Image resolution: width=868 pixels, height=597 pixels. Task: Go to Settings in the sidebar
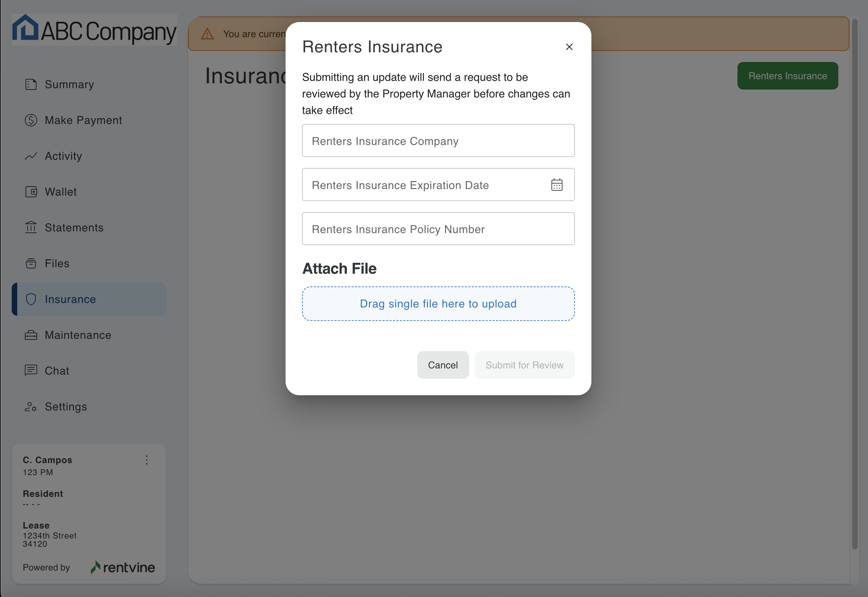[65, 407]
